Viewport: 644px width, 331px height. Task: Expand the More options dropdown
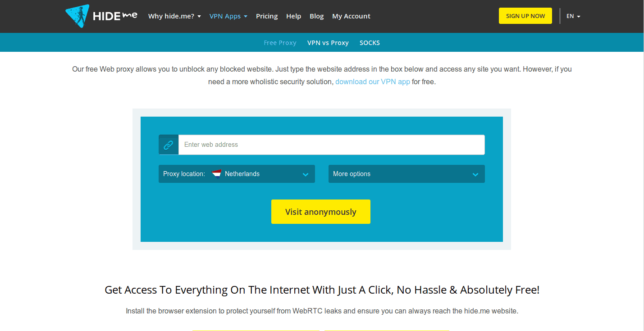(406, 174)
